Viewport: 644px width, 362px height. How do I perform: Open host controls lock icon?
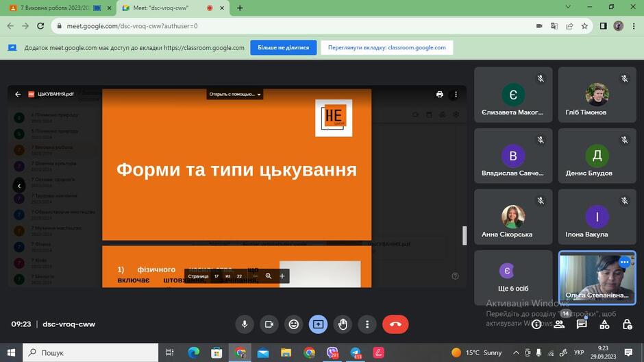[x=627, y=324]
